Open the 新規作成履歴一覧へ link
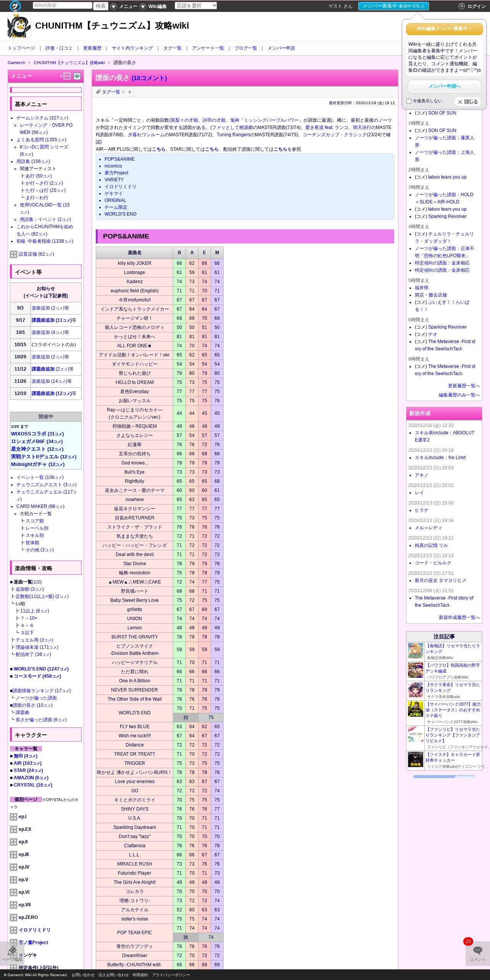Image resolution: width=490 pixels, height=980 pixels. [x=459, y=617]
